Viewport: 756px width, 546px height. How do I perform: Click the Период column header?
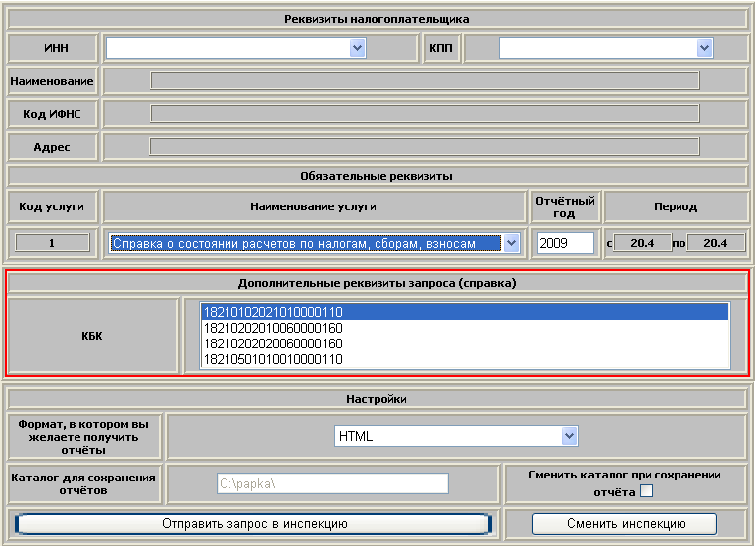coord(676,206)
